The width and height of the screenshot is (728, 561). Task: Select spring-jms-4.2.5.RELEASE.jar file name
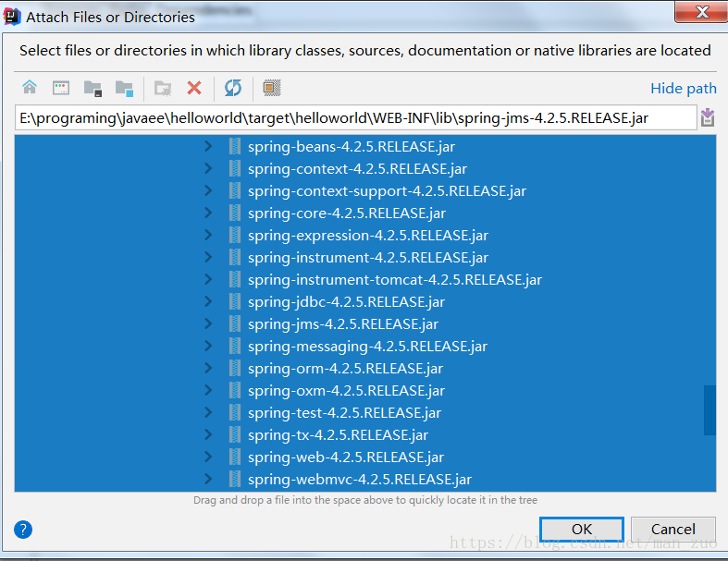[343, 323]
